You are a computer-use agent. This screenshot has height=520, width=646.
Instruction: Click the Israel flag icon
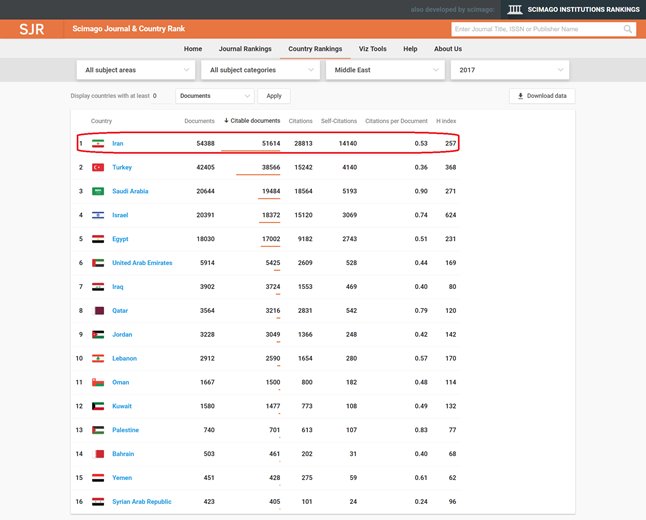pos(98,215)
